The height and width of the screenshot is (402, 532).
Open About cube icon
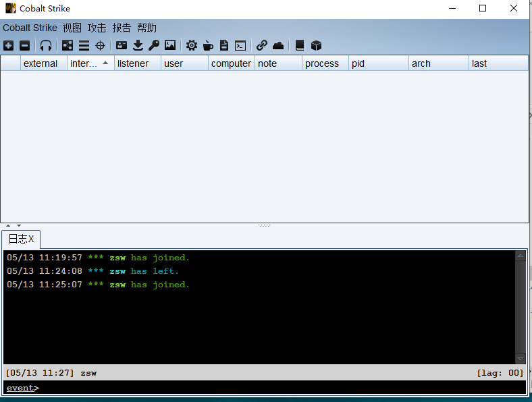click(316, 45)
